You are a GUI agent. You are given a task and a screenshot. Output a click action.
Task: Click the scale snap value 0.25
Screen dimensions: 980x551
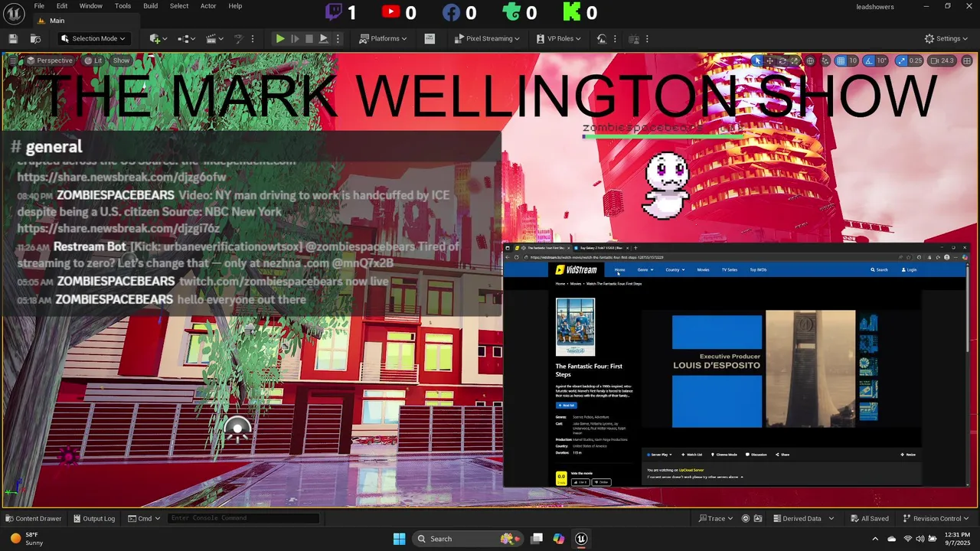[915, 60]
